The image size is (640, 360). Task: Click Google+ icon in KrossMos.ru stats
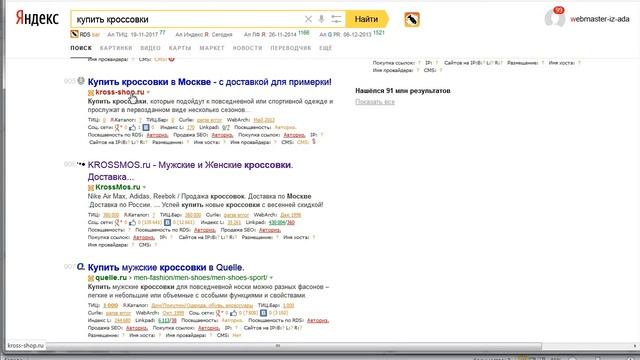[118, 223]
